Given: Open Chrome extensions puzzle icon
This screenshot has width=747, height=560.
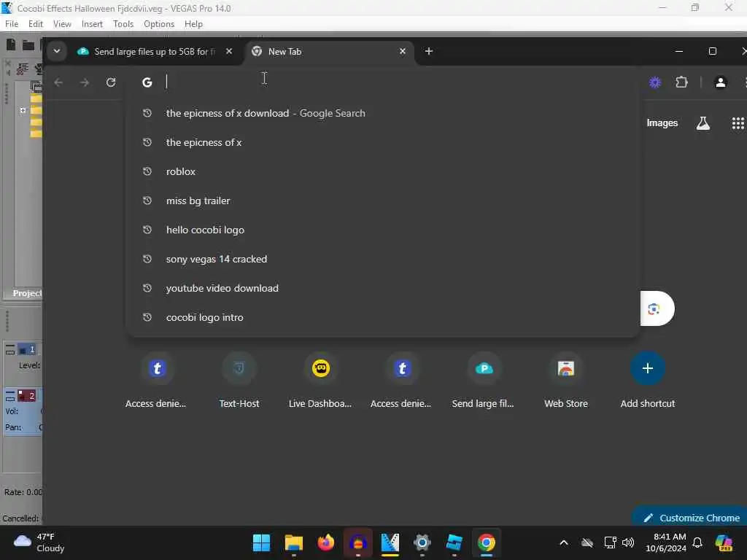Looking at the screenshot, I should click(x=682, y=82).
